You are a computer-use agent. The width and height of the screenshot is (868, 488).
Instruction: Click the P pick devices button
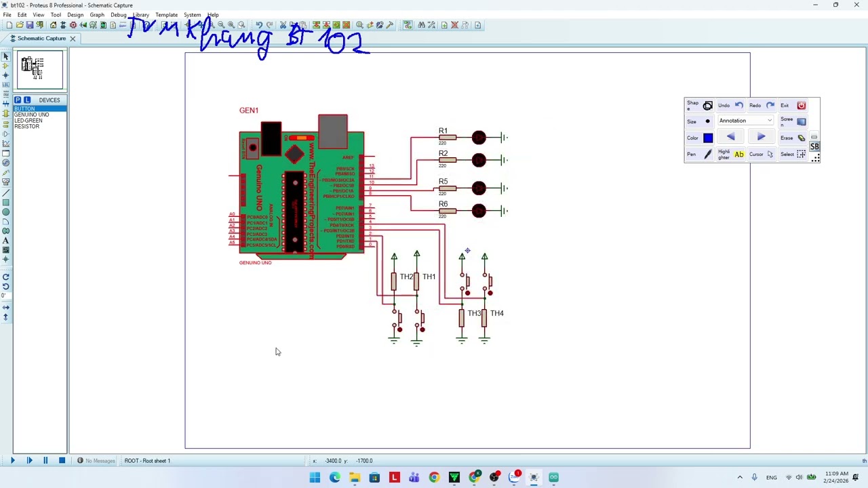(x=18, y=100)
